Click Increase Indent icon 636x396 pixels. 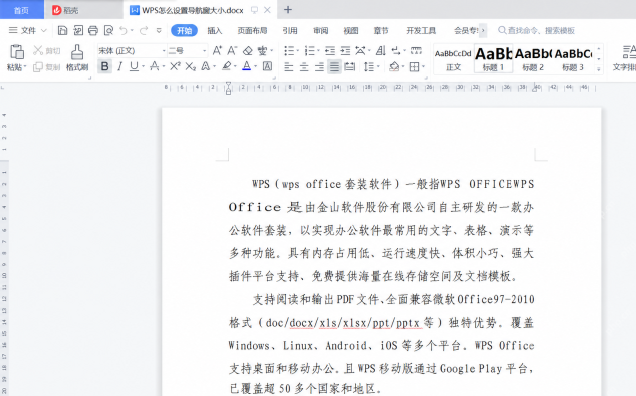[345, 50]
